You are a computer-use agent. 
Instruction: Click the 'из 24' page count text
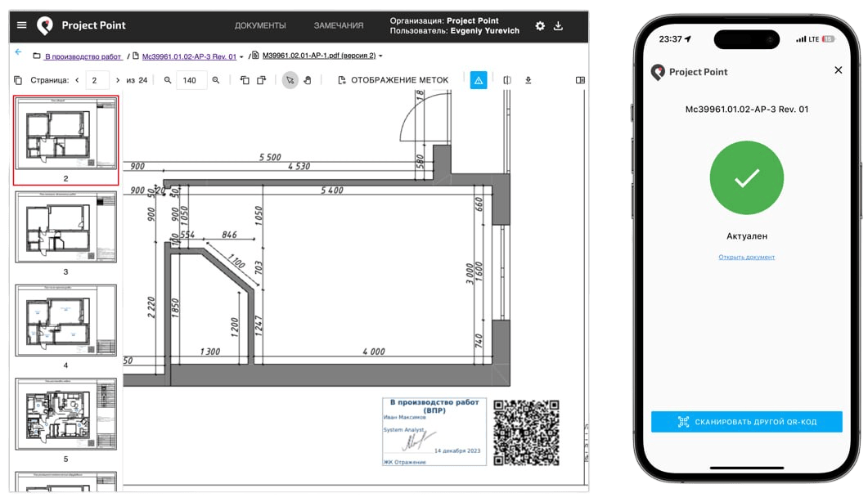137,80
